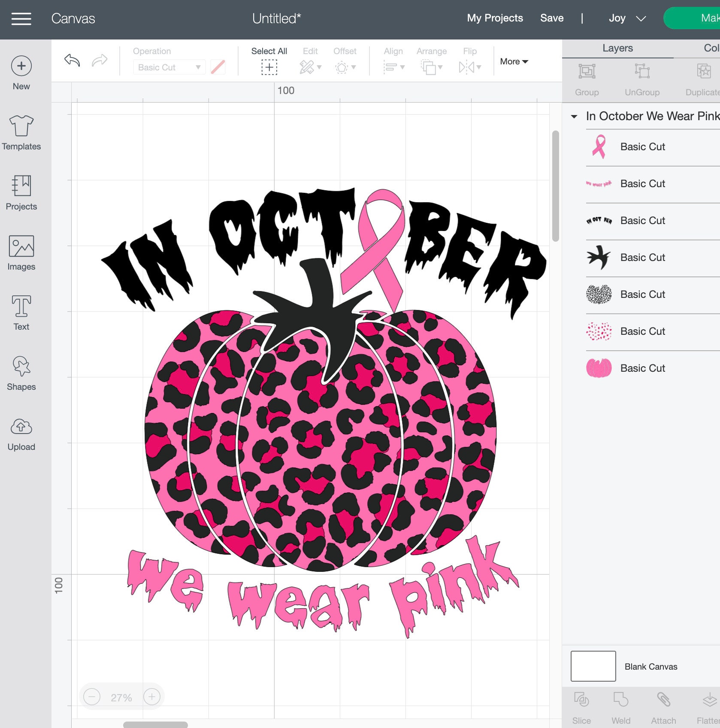The width and height of the screenshot is (720, 728).
Task: Click the Undo arrow
Action: click(x=71, y=61)
